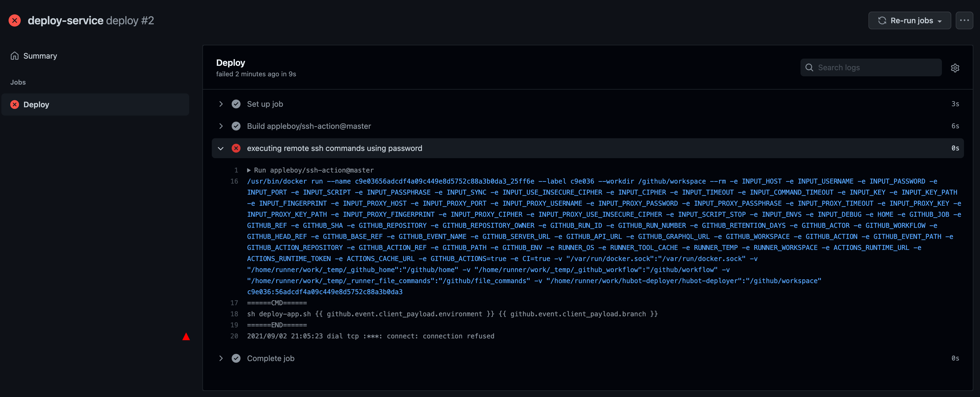This screenshot has width=980, height=397.
Task: Click the failed status icon on Deploy job
Action: pos(14,105)
